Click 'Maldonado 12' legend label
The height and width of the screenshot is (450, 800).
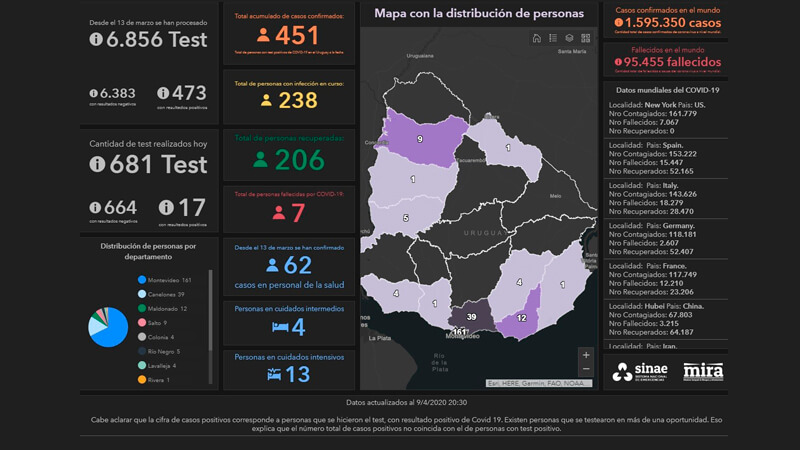click(x=167, y=309)
